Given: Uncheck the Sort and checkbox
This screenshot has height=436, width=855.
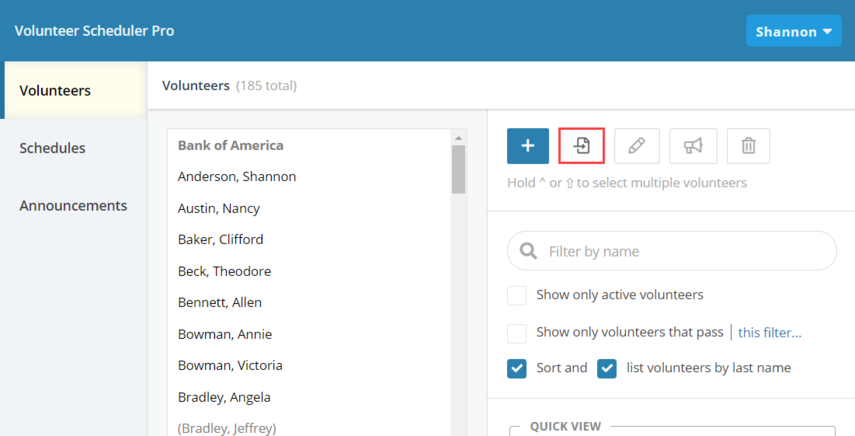Looking at the screenshot, I should pos(517,368).
